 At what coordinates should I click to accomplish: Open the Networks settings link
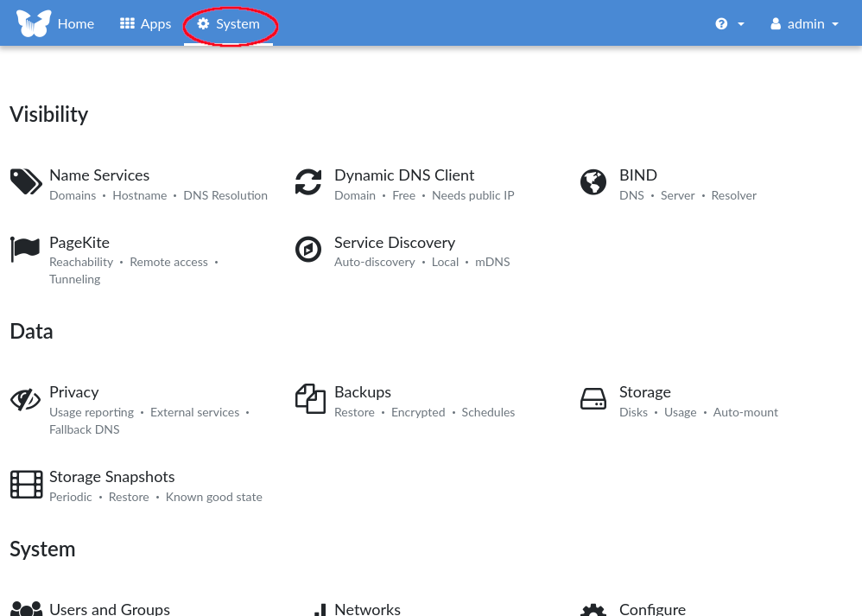(367, 609)
